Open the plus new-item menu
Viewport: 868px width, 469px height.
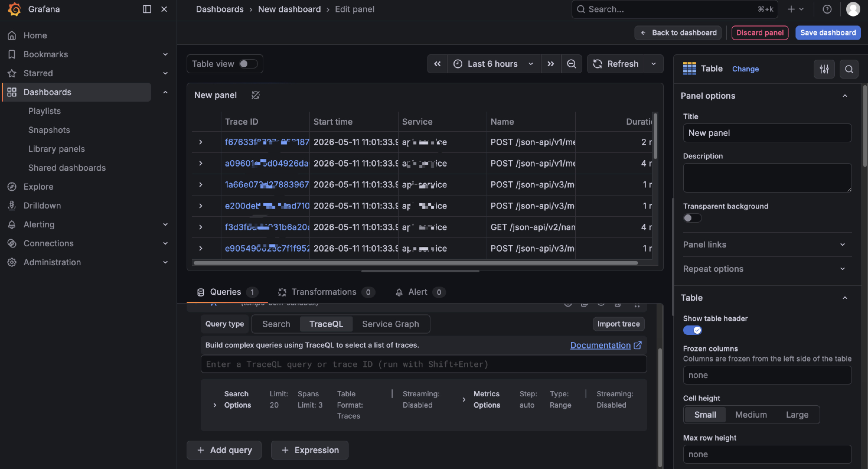(x=795, y=9)
